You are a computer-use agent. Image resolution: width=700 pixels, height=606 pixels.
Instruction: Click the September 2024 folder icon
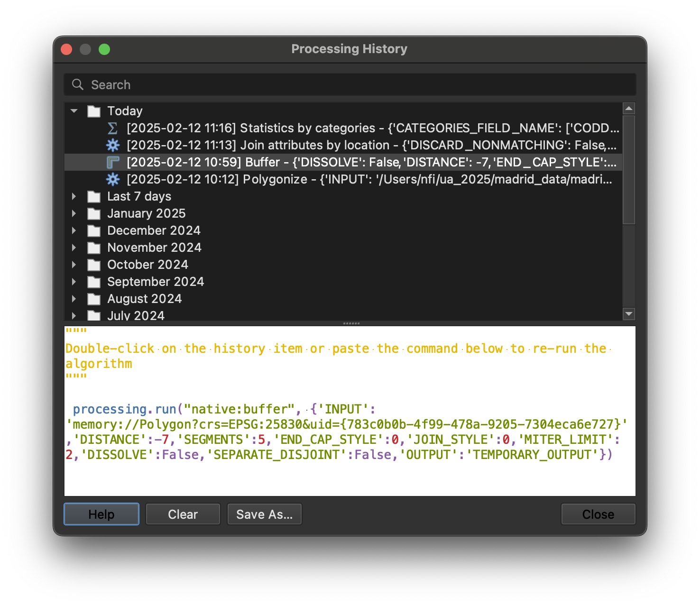click(x=94, y=282)
